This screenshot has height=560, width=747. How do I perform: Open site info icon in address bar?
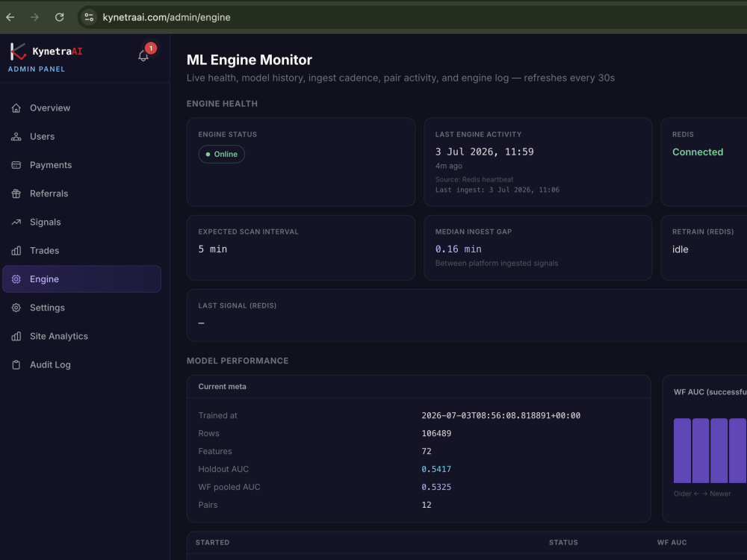point(89,17)
